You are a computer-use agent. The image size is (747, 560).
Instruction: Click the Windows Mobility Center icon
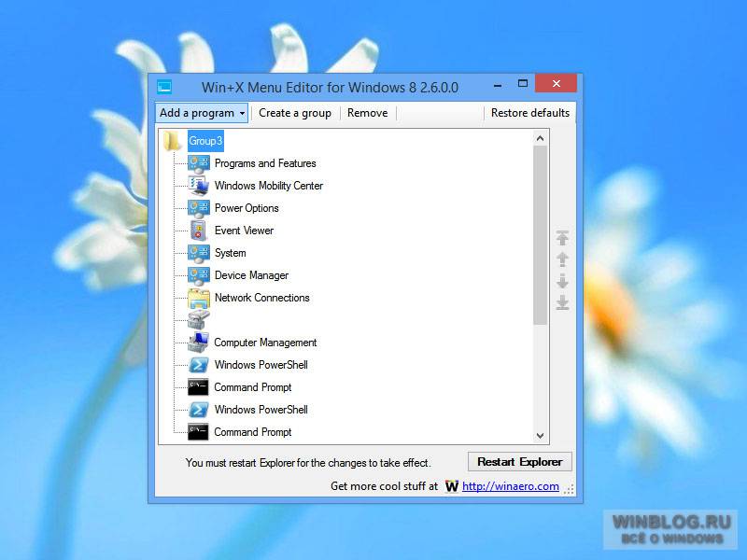(199, 186)
